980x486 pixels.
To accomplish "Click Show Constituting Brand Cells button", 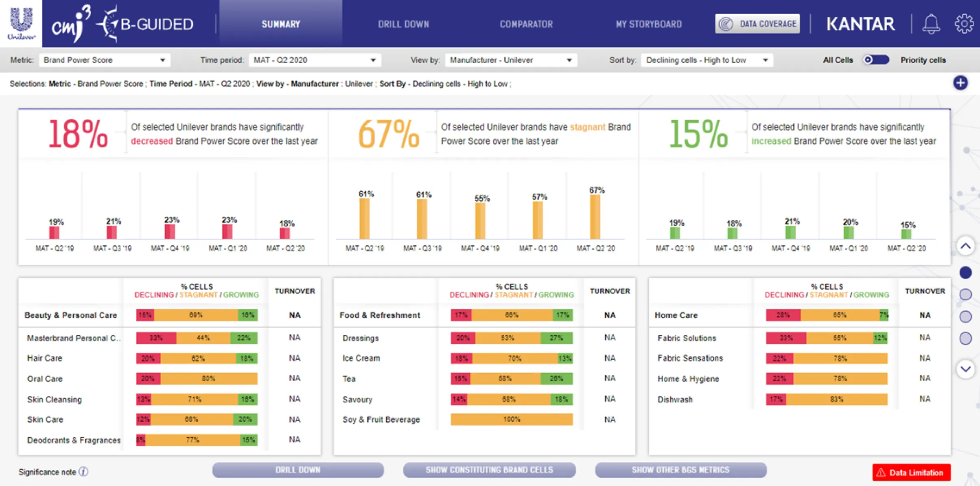I will coord(489,470).
